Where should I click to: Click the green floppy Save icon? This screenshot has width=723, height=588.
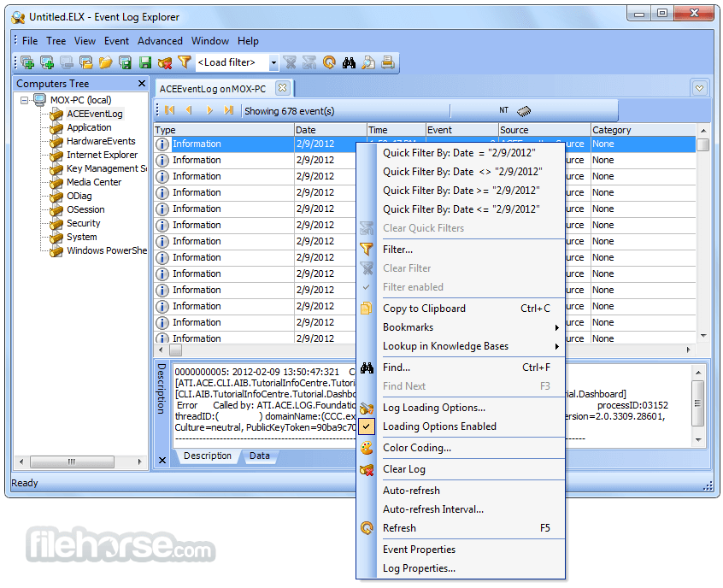point(145,62)
